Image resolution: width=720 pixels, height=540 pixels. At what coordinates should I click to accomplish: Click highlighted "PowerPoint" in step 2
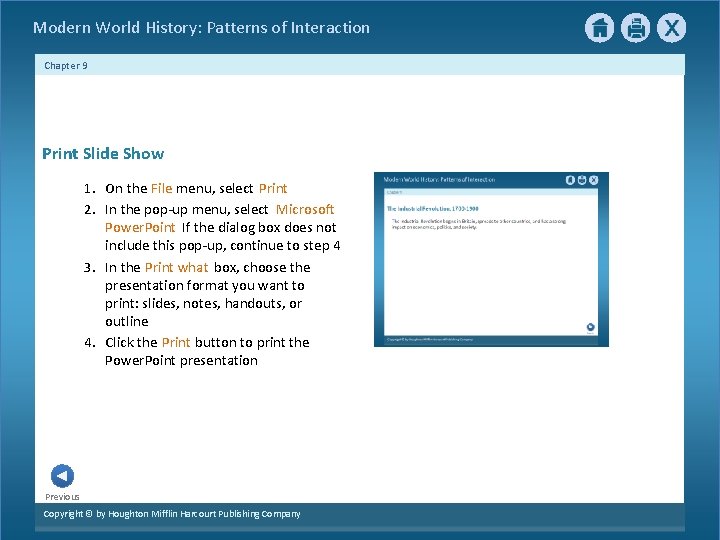[140, 227]
